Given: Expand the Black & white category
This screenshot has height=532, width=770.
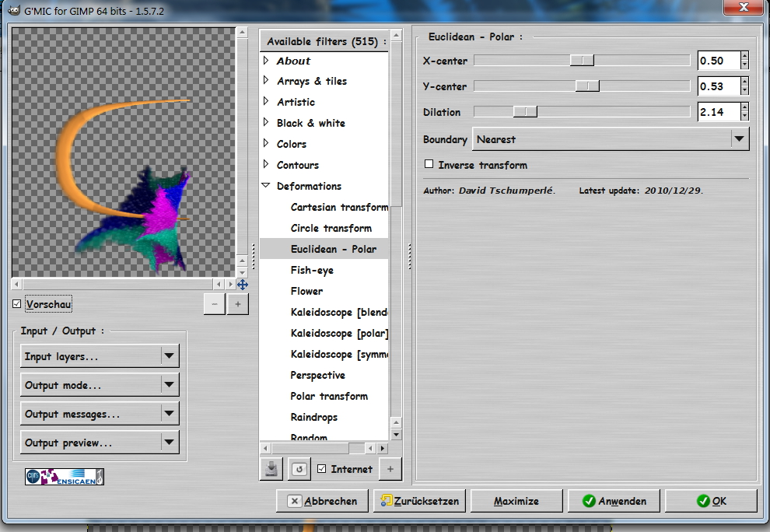Looking at the screenshot, I should tap(266, 123).
